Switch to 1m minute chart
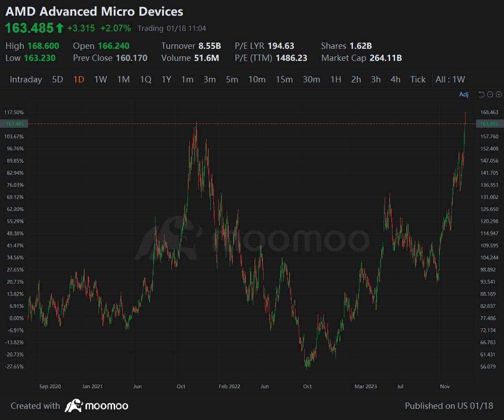The image size is (504, 420). click(187, 79)
